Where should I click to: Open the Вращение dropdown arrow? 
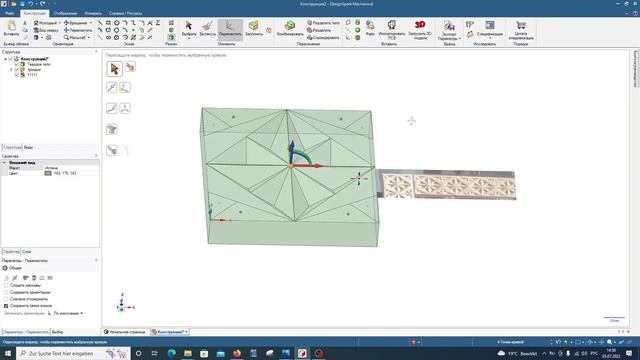point(91,23)
